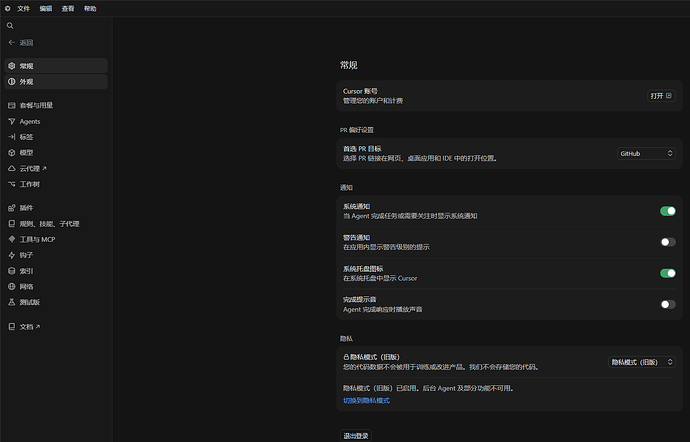Click the Agent 完成响应时播放声音 description
This screenshot has width=690, height=442.
coord(382,309)
